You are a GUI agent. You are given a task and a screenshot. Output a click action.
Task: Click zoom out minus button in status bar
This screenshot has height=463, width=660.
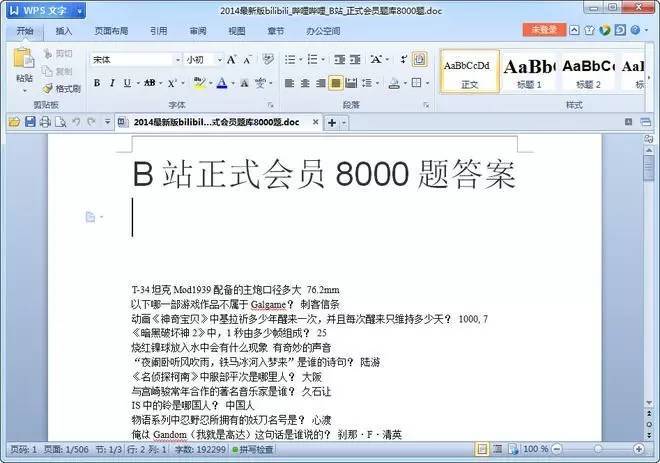[x=556, y=449]
